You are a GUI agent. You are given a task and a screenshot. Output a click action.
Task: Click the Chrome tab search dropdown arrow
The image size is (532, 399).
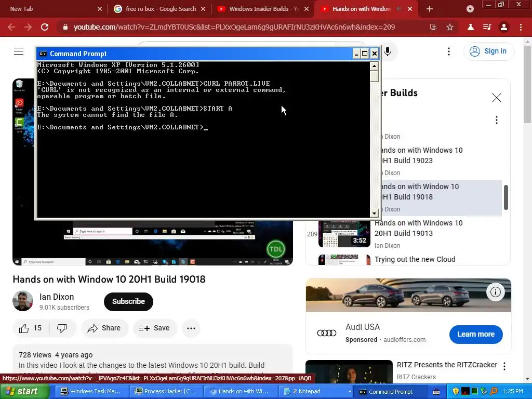point(470,9)
